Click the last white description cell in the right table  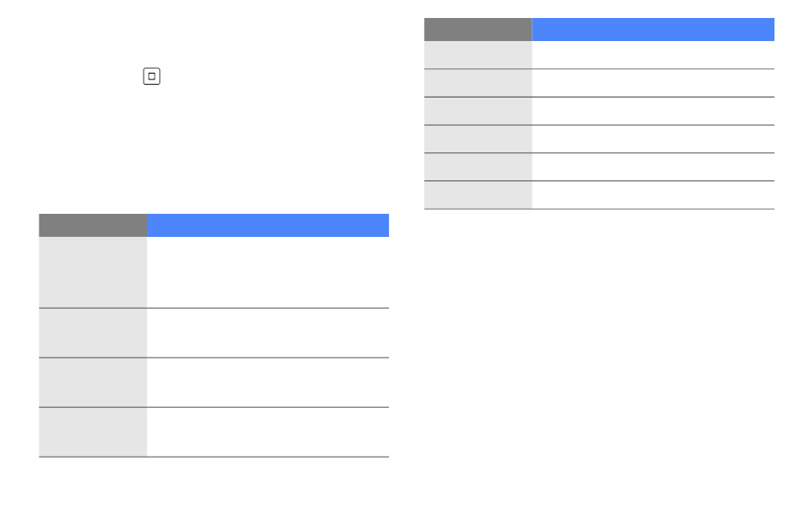coord(653,195)
